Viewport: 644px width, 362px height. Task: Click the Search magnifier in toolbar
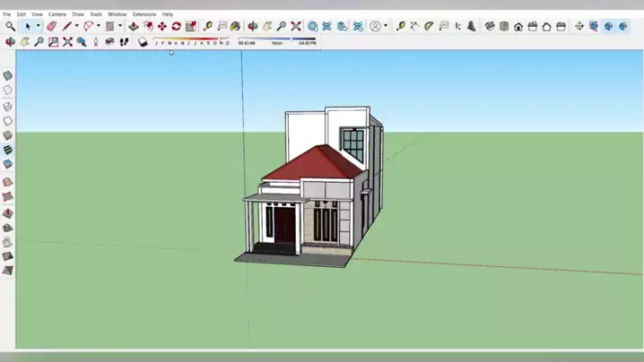pos(10,27)
